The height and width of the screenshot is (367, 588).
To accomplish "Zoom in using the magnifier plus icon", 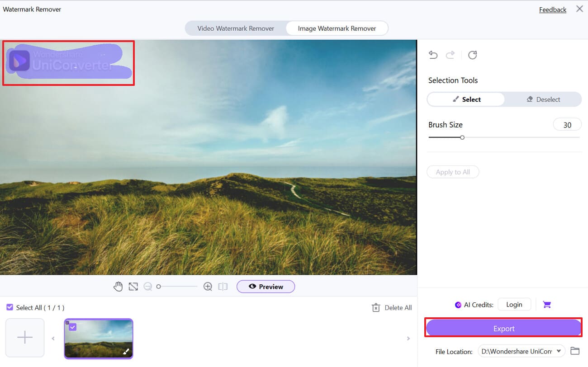I will click(208, 286).
